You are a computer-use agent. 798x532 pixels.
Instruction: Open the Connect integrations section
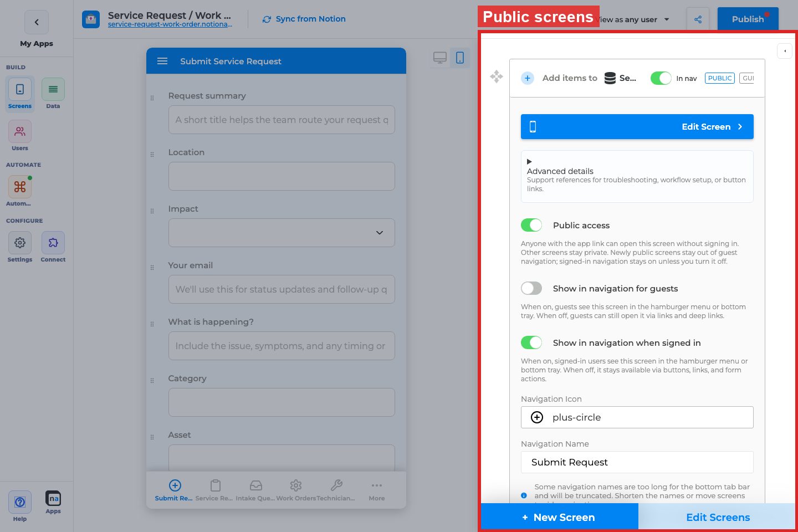click(53, 247)
